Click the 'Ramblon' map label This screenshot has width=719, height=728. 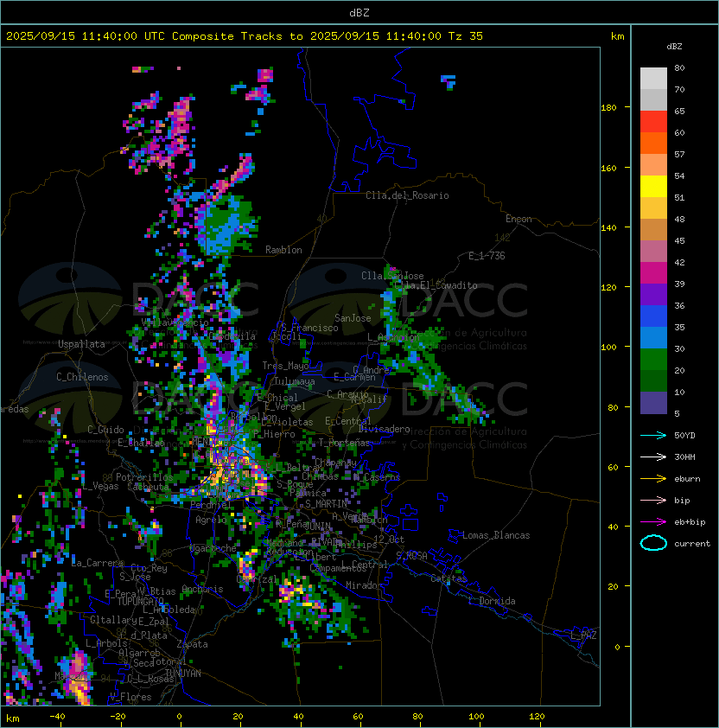pyautogui.click(x=283, y=250)
